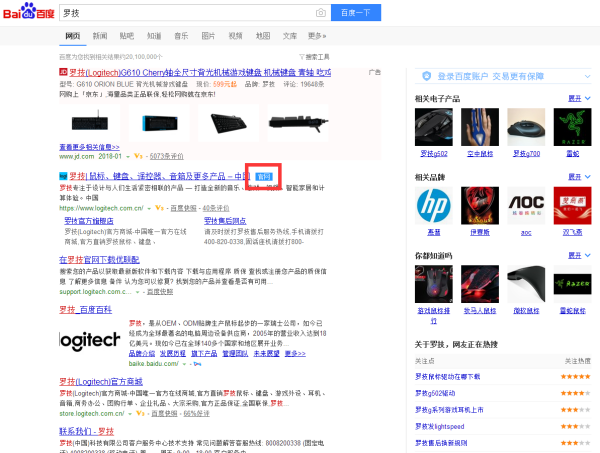Click side-view keyboard product thumbnail
This screenshot has height=453, width=600.
(298, 123)
